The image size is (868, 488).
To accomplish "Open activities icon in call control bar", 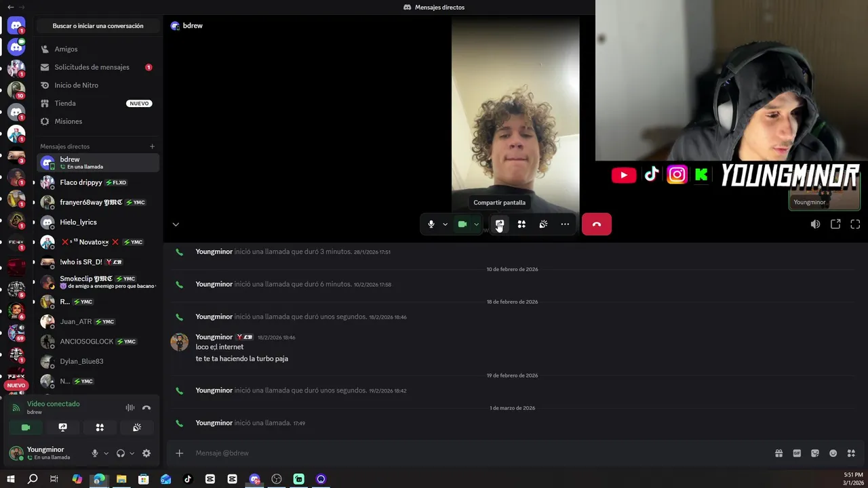I will (521, 224).
